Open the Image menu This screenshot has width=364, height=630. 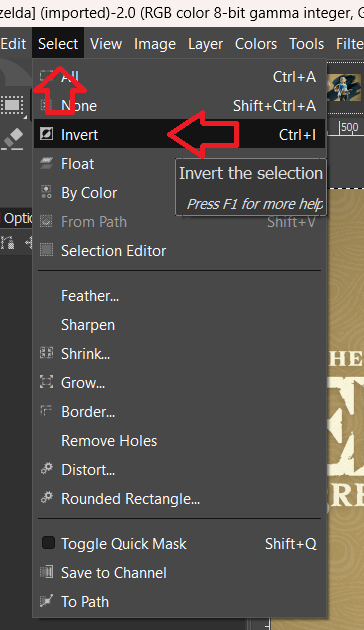pos(155,43)
